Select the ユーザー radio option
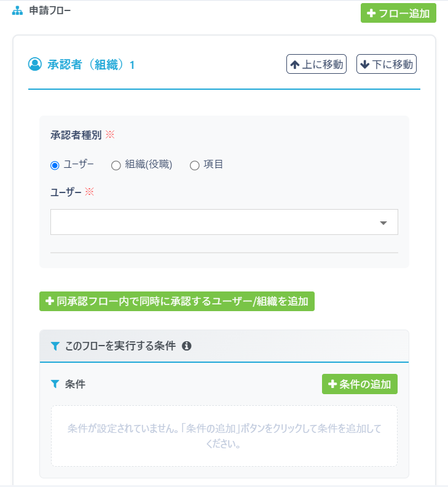 coord(55,165)
